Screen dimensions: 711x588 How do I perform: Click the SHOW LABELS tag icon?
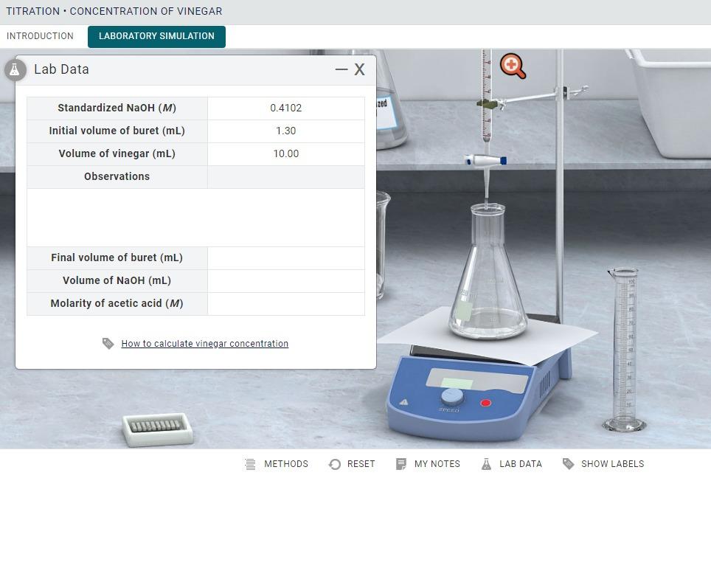(569, 463)
